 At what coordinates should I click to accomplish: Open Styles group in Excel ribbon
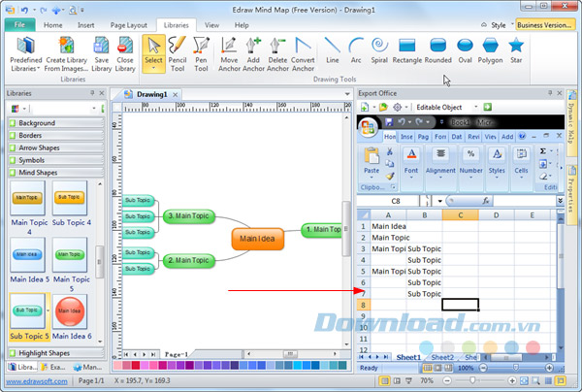497,163
